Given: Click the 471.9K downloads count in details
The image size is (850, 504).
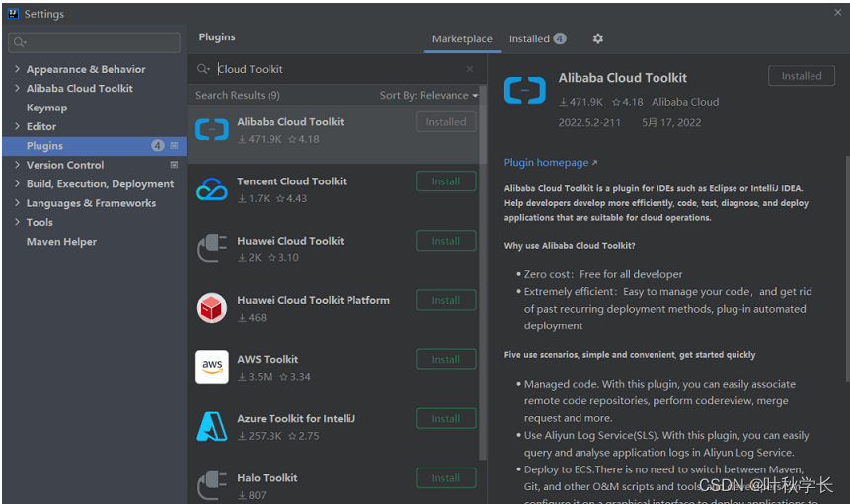Looking at the screenshot, I should 580,102.
